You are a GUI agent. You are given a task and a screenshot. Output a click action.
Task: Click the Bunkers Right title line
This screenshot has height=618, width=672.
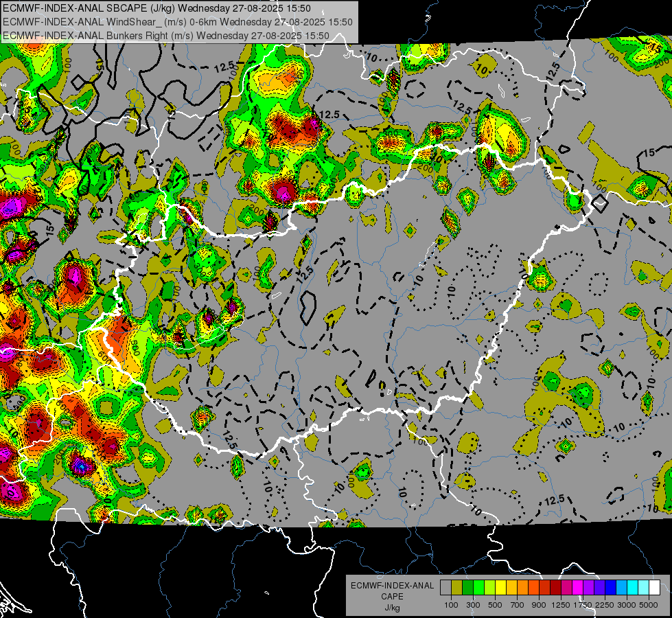click(166, 36)
